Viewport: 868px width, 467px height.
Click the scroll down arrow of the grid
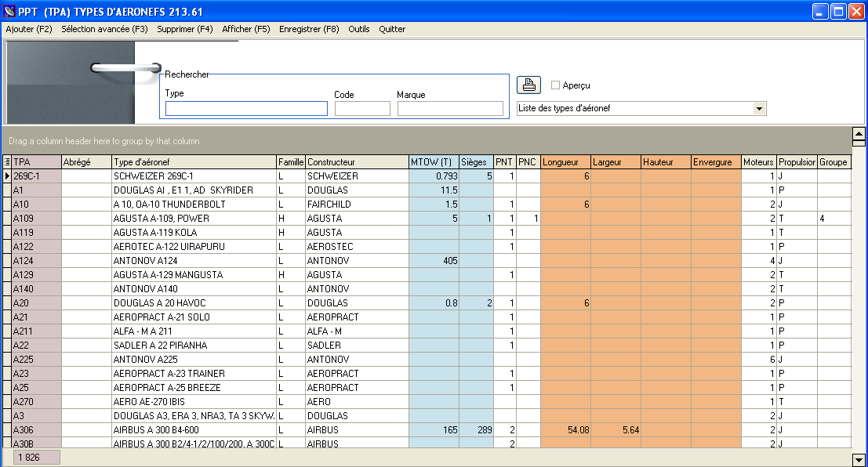[858, 461]
